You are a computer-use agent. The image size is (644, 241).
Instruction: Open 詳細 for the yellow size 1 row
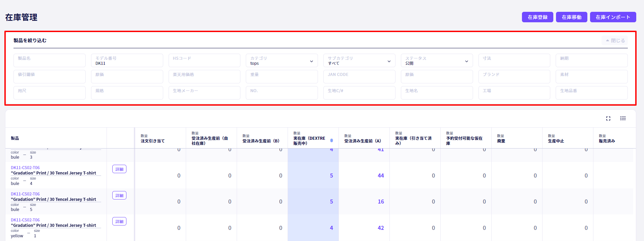point(119,221)
